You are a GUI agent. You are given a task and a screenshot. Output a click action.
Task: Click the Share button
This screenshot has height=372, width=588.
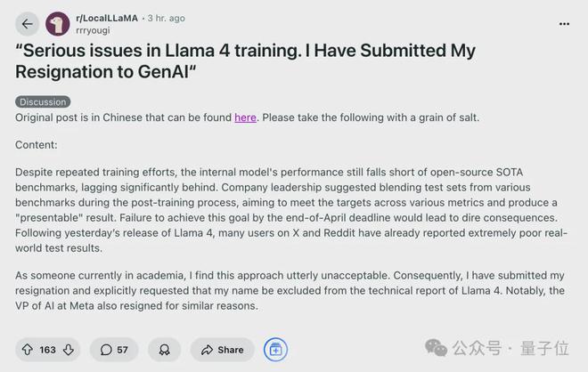tap(222, 350)
